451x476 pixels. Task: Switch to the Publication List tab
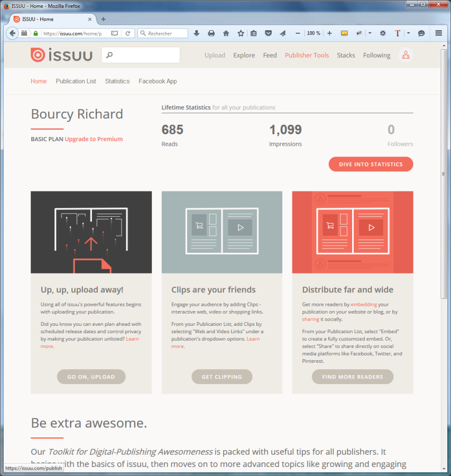point(76,81)
